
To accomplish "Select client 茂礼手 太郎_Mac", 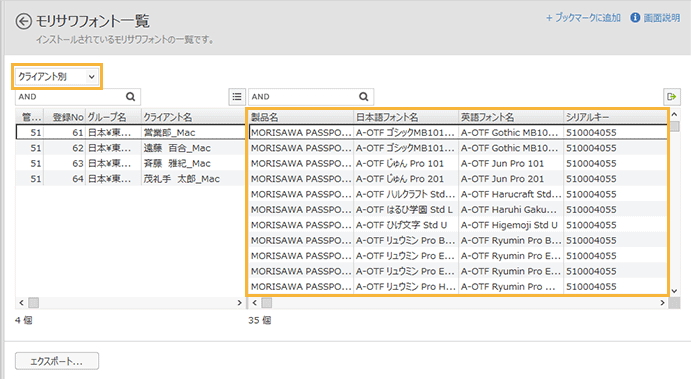I will click(x=130, y=178).
